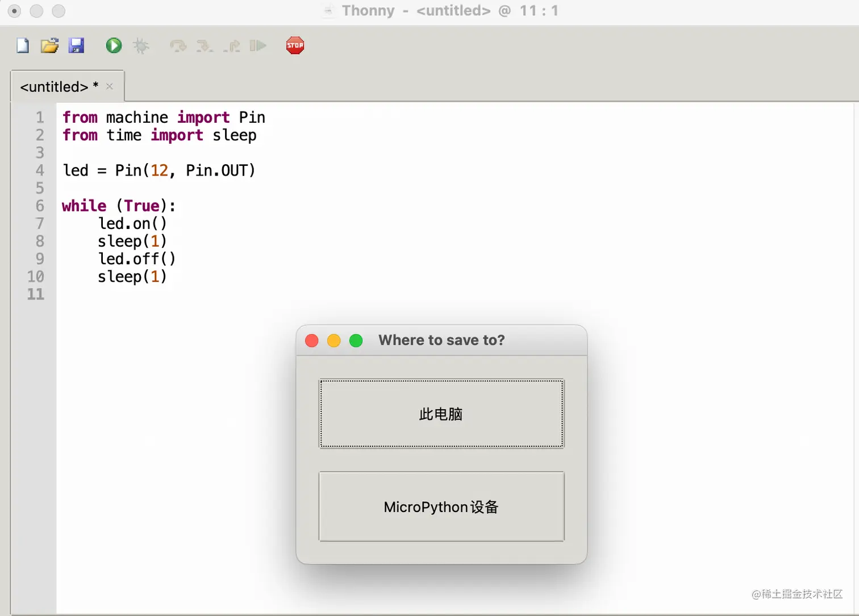Choose 此电脑 as save location
Viewport: 859px width, 616px height.
(x=441, y=414)
